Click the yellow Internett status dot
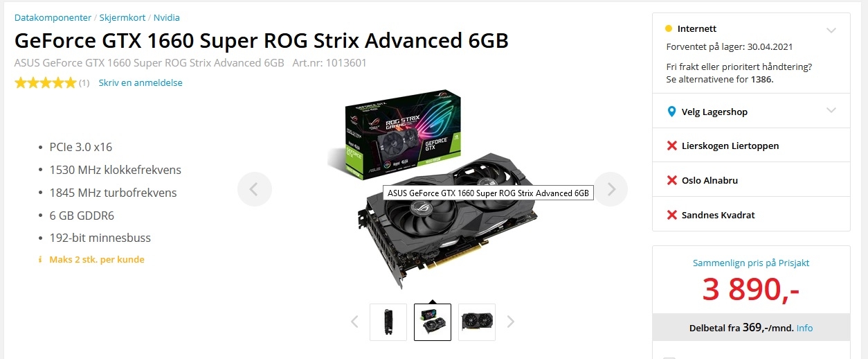Screen dimensions: 868x359 669,28
